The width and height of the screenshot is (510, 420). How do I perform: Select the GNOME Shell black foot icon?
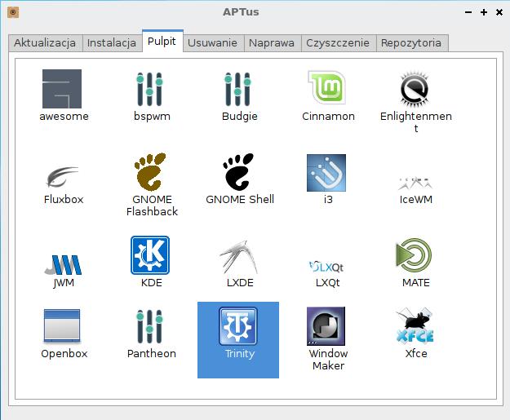point(238,171)
